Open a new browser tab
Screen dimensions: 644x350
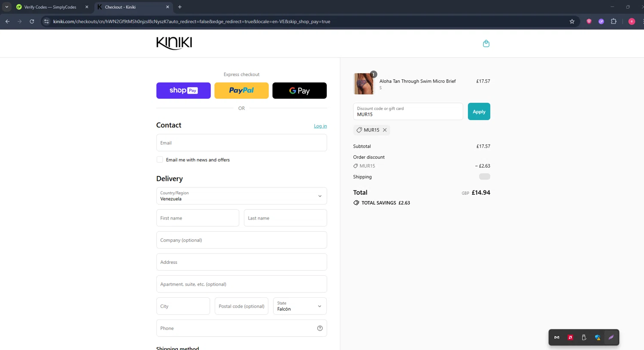180,7
